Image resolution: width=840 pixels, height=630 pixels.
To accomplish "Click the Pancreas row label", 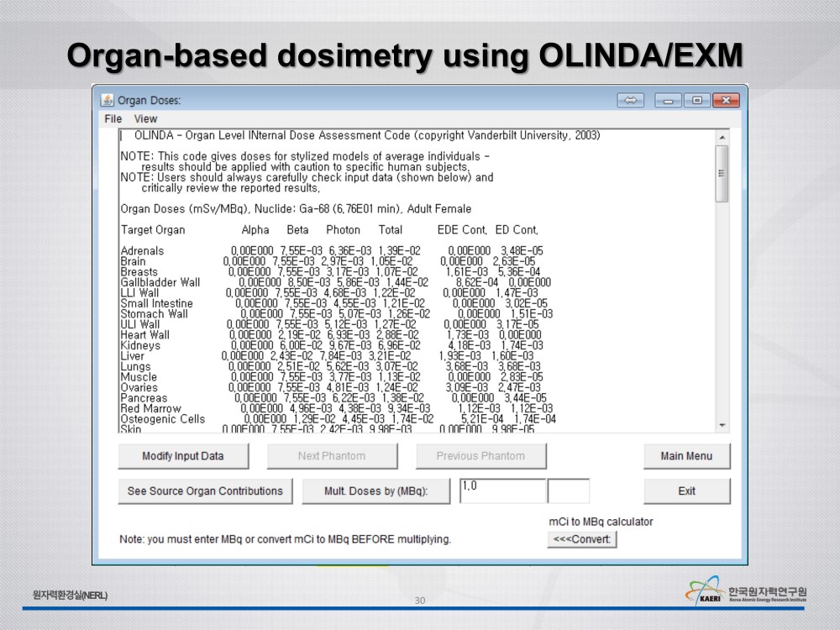I will coord(144,398).
